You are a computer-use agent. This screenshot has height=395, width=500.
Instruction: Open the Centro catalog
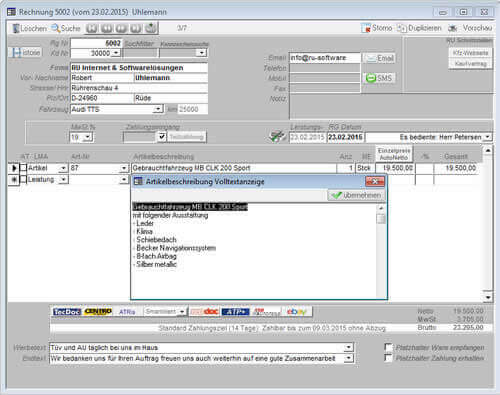pos(98,312)
